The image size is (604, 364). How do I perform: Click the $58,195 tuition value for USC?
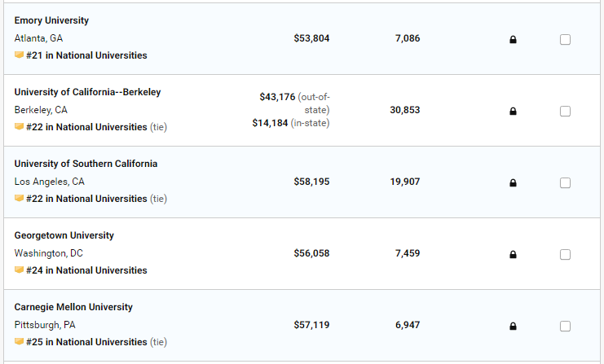coord(311,182)
